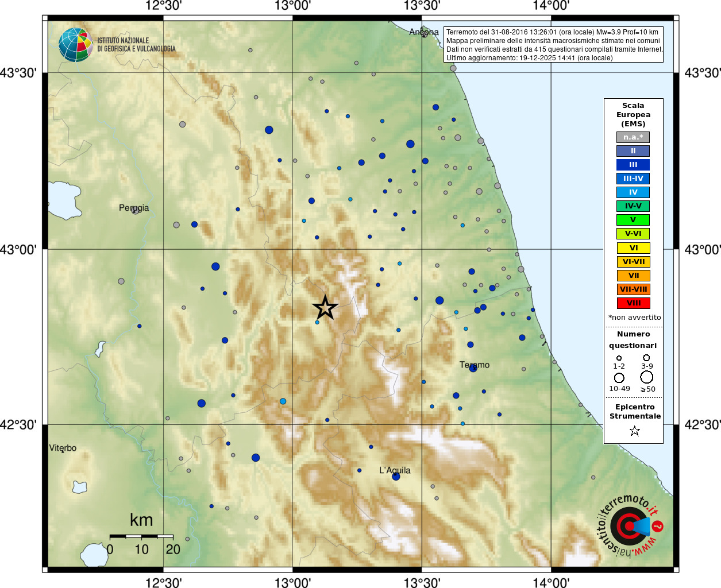Select the ≥50 questionnaires circle symbol

tap(647, 377)
